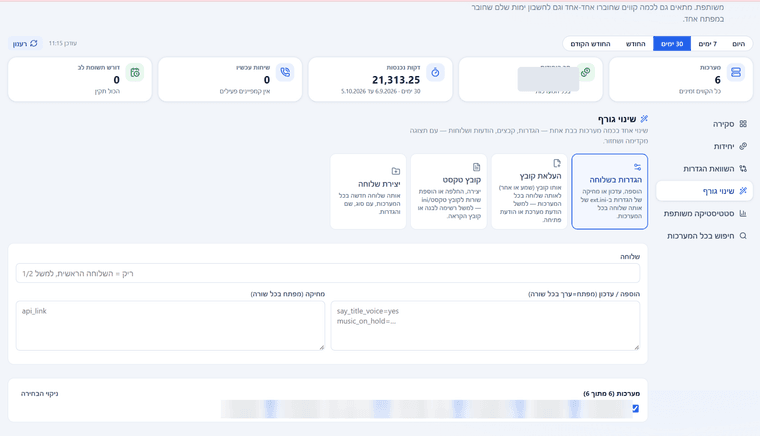
Task: Click the רענן refresh button
Action: pos(25,44)
